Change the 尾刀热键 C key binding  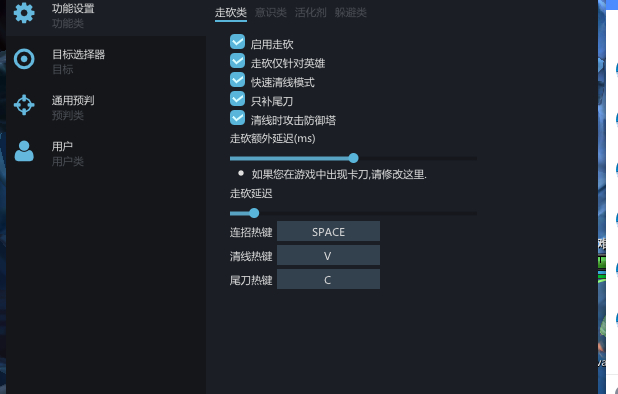click(x=328, y=279)
